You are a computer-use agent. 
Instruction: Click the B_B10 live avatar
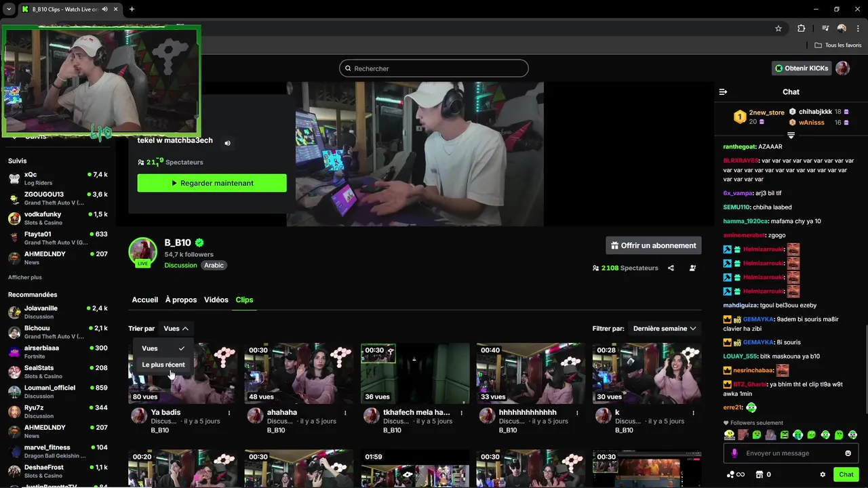(x=143, y=251)
